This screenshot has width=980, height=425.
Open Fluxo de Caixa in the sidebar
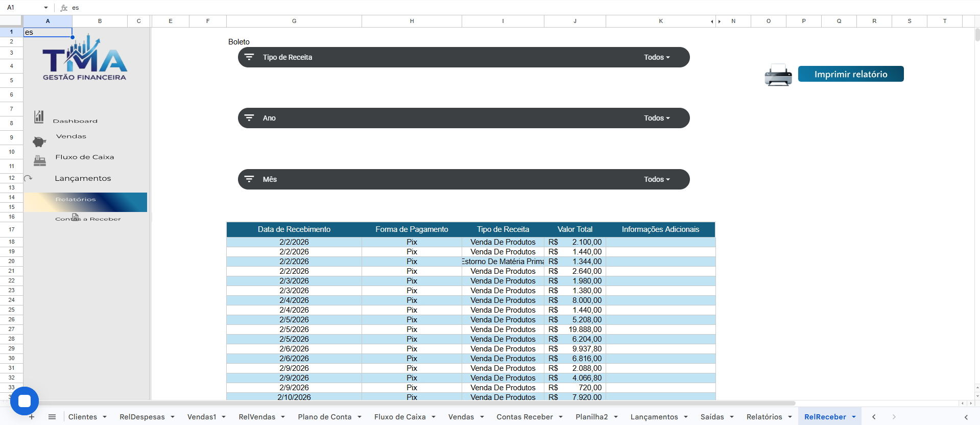(x=85, y=157)
